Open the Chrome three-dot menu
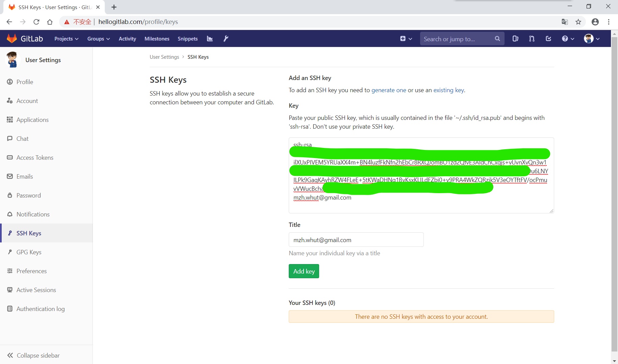Screen dimensions: 618x364 (609, 22)
